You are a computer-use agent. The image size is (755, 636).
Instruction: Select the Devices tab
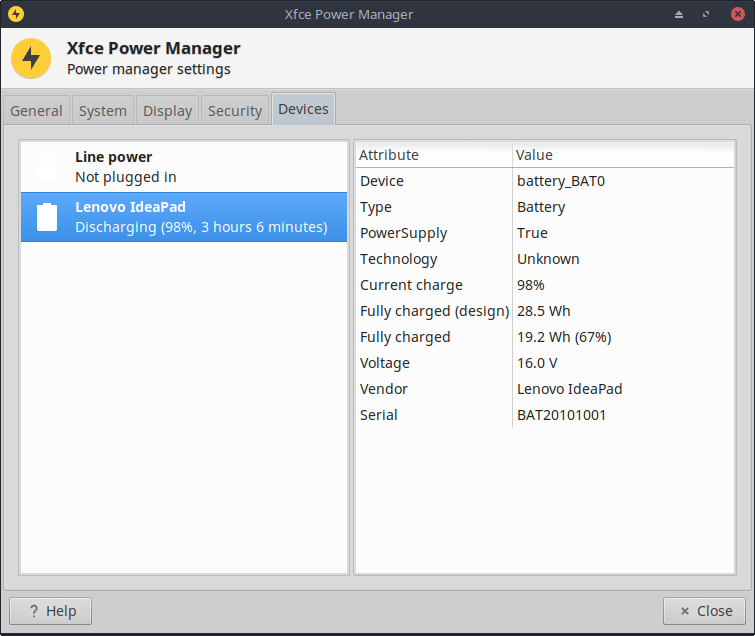point(303,109)
